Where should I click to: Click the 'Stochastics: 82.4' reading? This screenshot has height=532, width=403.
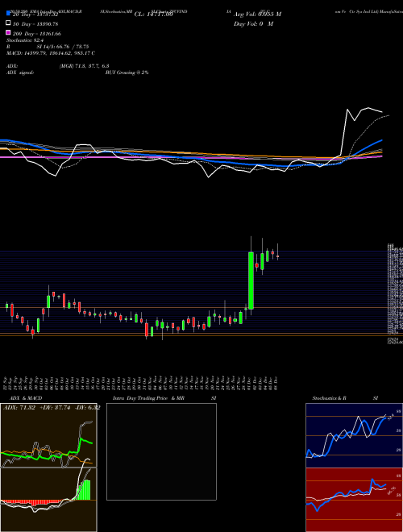tap(24, 40)
